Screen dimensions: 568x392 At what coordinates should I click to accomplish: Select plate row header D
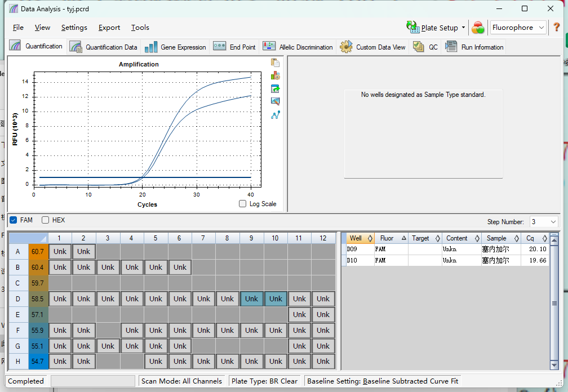(17, 299)
